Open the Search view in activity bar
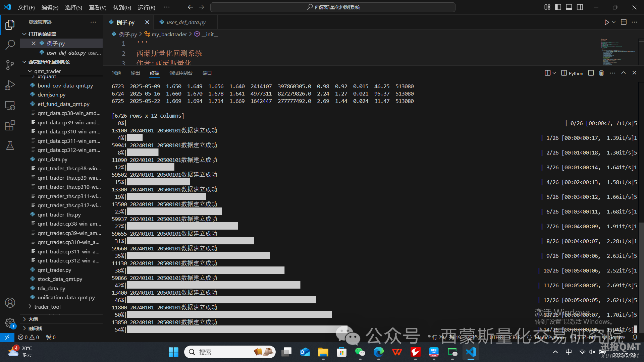The height and width of the screenshot is (362, 644). [x=10, y=45]
